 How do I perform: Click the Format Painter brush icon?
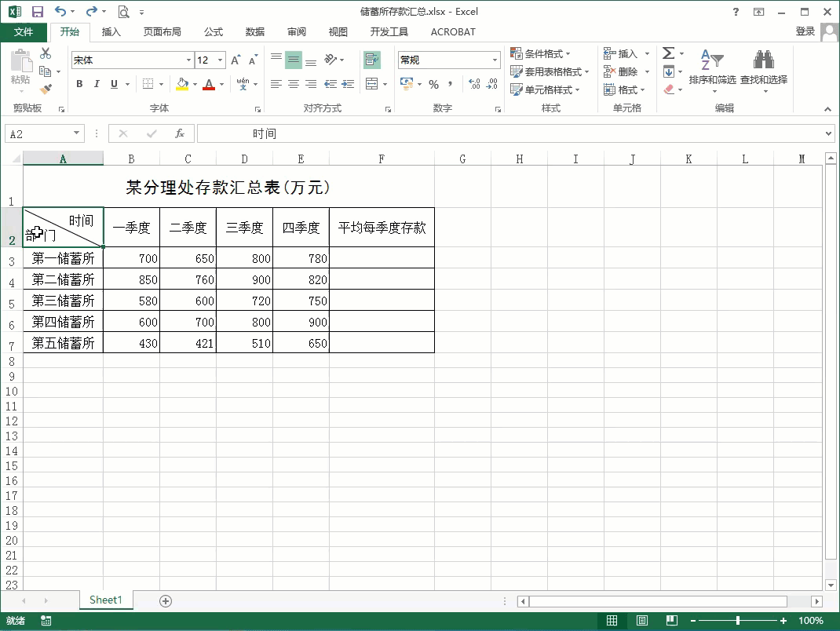point(46,89)
